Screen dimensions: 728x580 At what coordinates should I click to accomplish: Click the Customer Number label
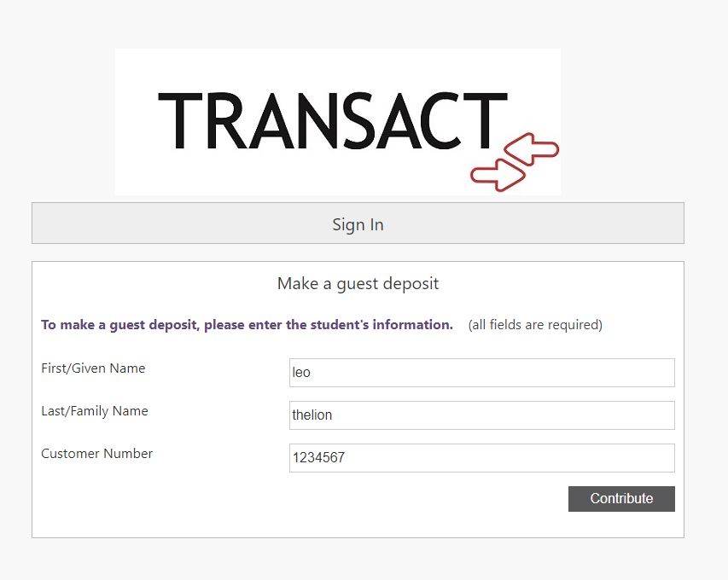point(96,454)
